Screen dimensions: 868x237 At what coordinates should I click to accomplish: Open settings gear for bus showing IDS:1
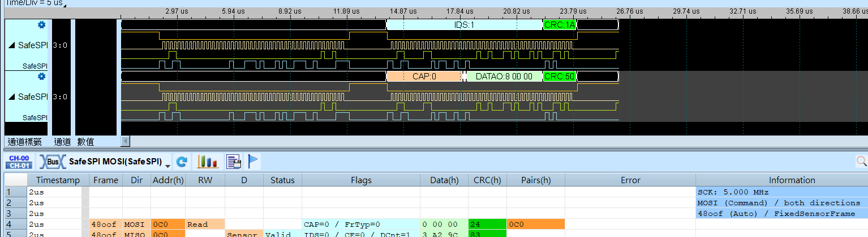(x=41, y=24)
